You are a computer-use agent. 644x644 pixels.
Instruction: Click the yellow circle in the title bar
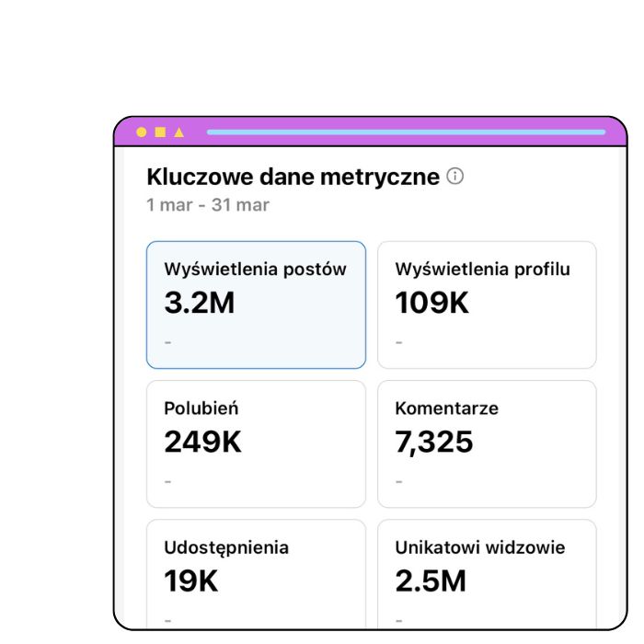coord(141,132)
